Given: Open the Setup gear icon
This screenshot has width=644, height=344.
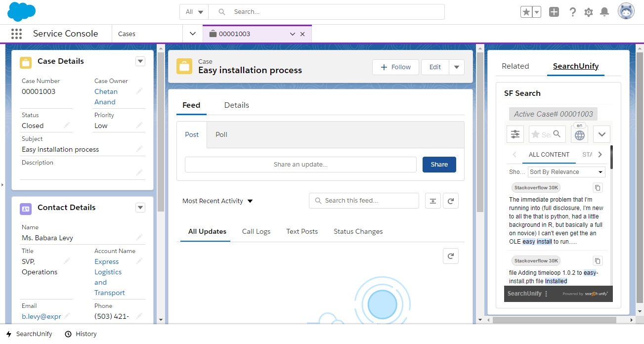Looking at the screenshot, I should (588, 12).
